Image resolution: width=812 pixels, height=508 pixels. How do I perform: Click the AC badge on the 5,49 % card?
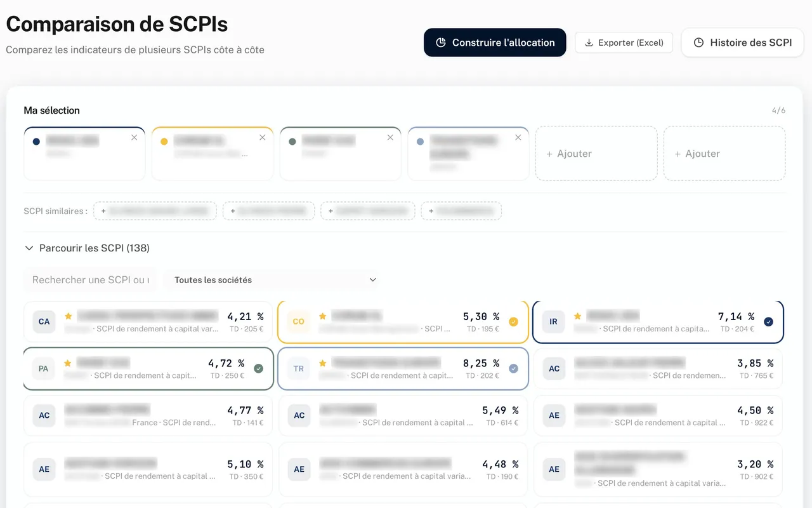pos(299,415)
